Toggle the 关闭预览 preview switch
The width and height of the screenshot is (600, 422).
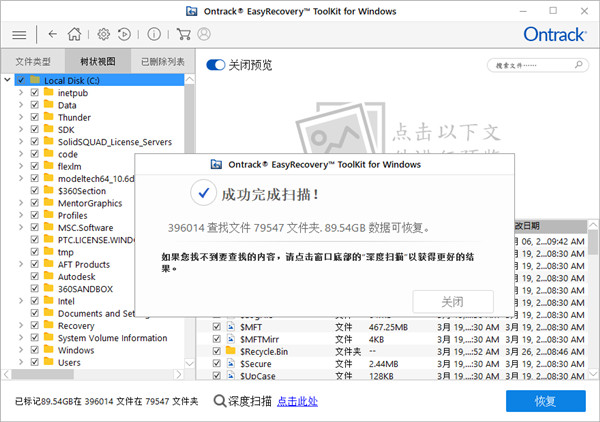(215, 65)
